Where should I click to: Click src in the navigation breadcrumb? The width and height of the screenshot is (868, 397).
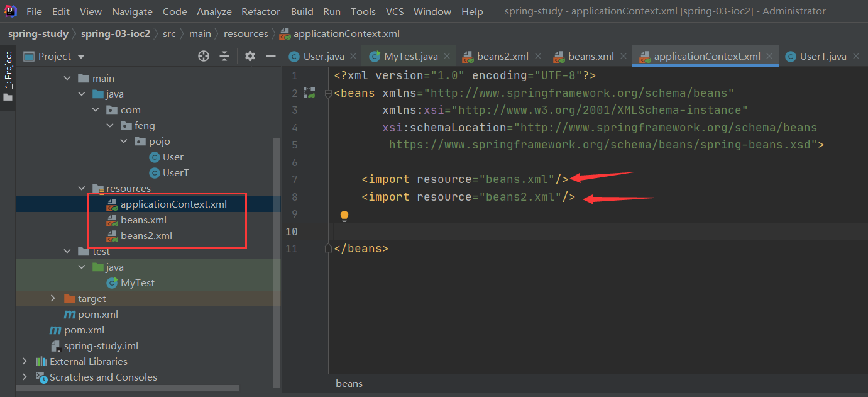pos(170,33)
